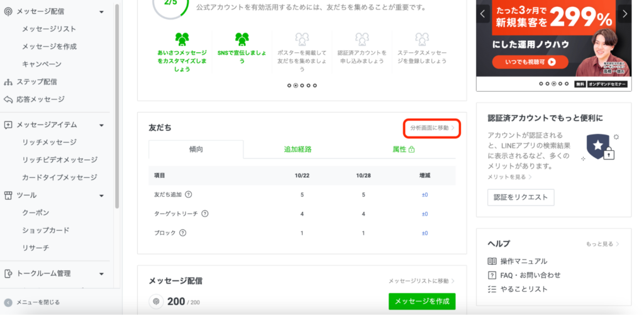Open リッチビデオメッセージ in sidebar
The width and height of the screenshot is (644, 315).
click(x=60, y=160)
